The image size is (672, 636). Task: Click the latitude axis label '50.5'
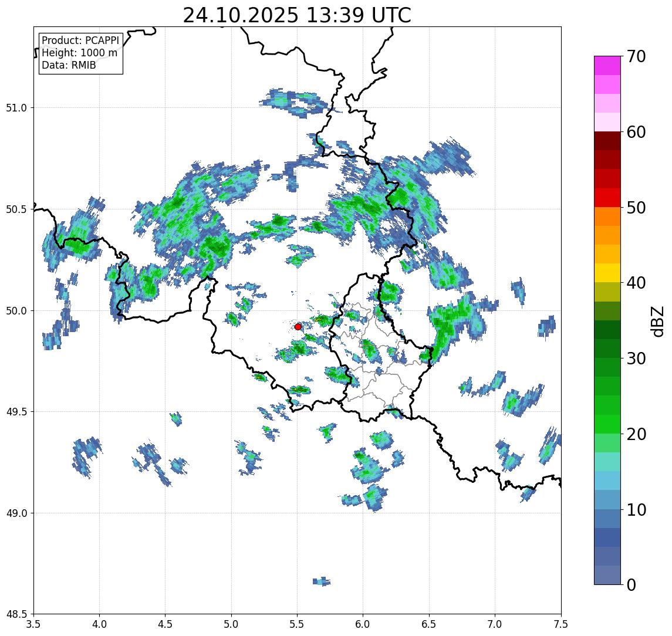(16, 209)
